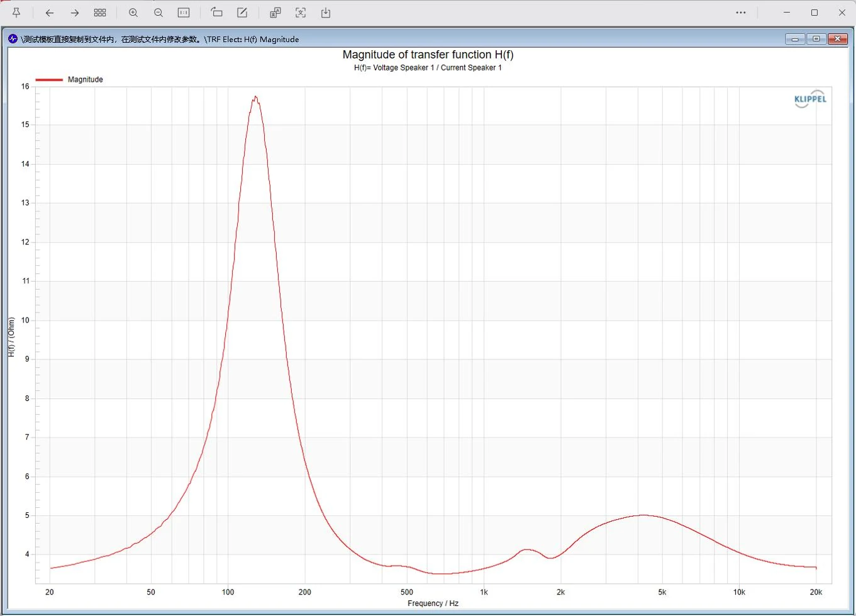Viewport: 856px width, 616px height.
Task: Rotate the image
Action: (x=217, y=13)
